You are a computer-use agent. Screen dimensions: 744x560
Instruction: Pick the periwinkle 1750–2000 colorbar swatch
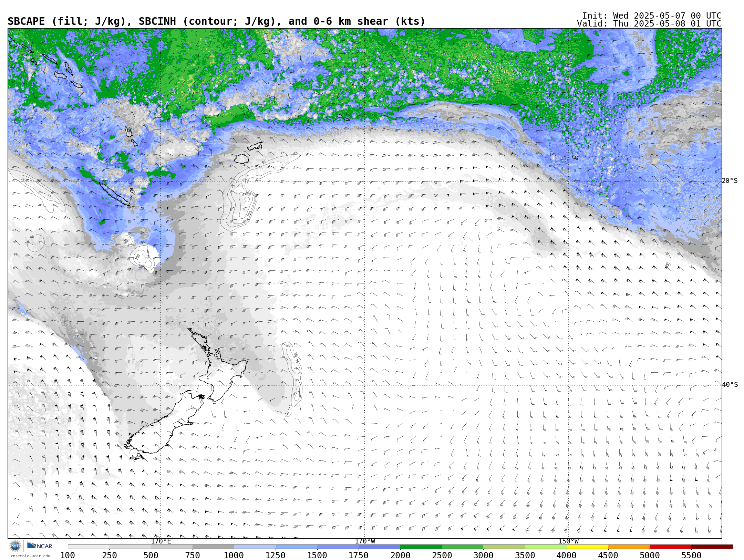pyautogui.click(x=379, y=547)
